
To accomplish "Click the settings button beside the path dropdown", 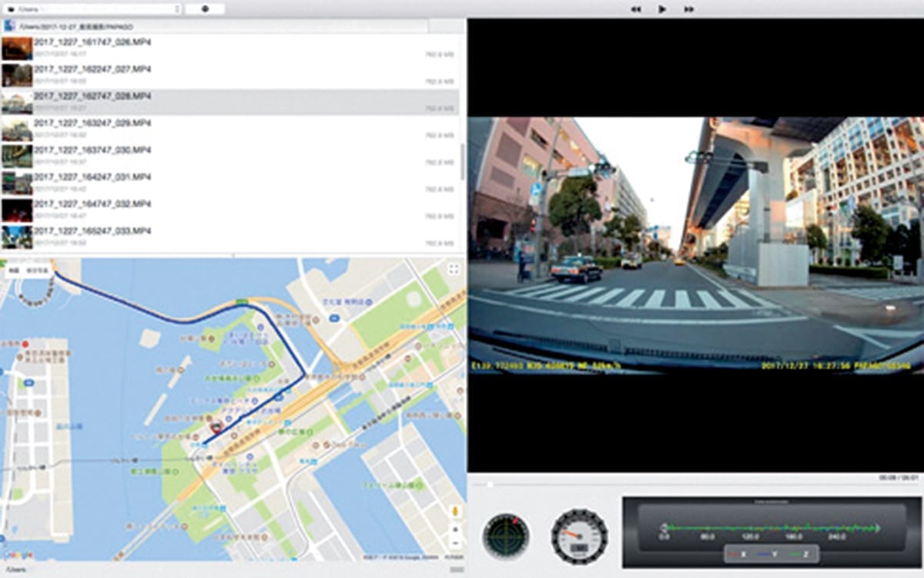I will [x=205, y=9].
